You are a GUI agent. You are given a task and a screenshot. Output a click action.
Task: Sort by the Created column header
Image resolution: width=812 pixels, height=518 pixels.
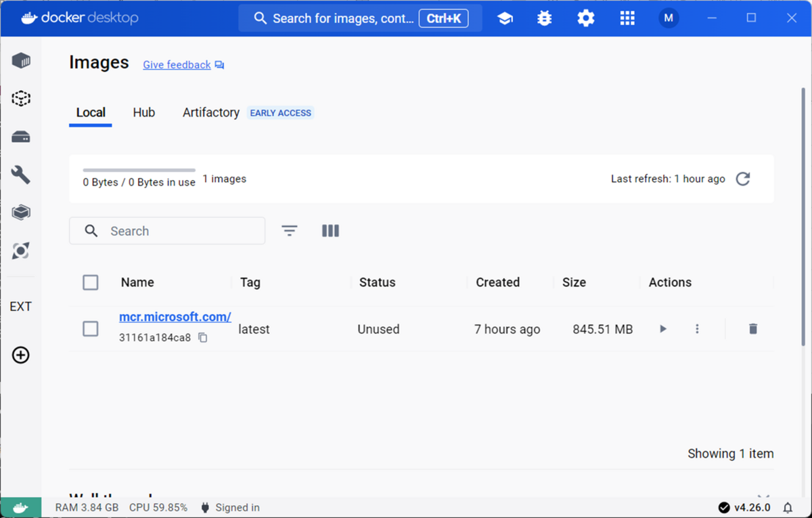(497, 282)
